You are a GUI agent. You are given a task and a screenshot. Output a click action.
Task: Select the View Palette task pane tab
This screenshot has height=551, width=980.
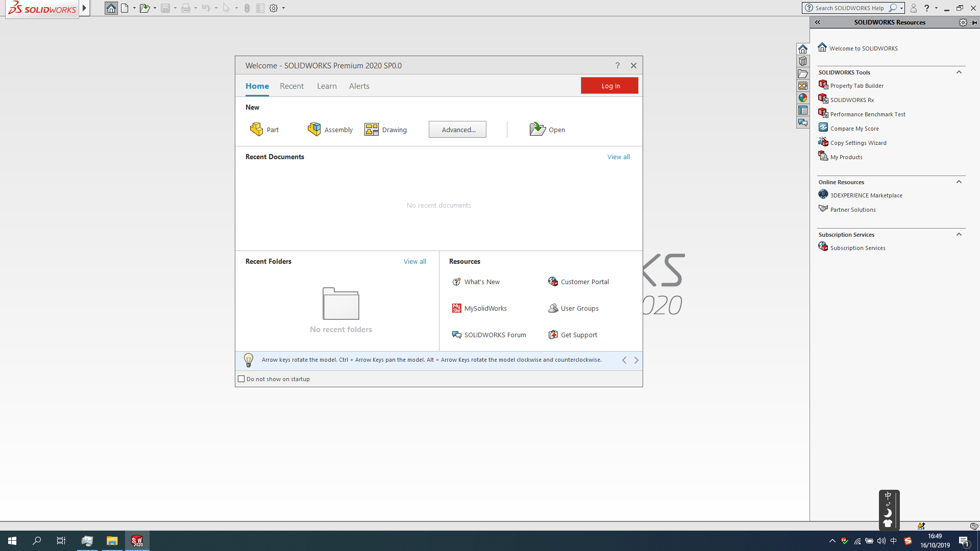[803, 86]
